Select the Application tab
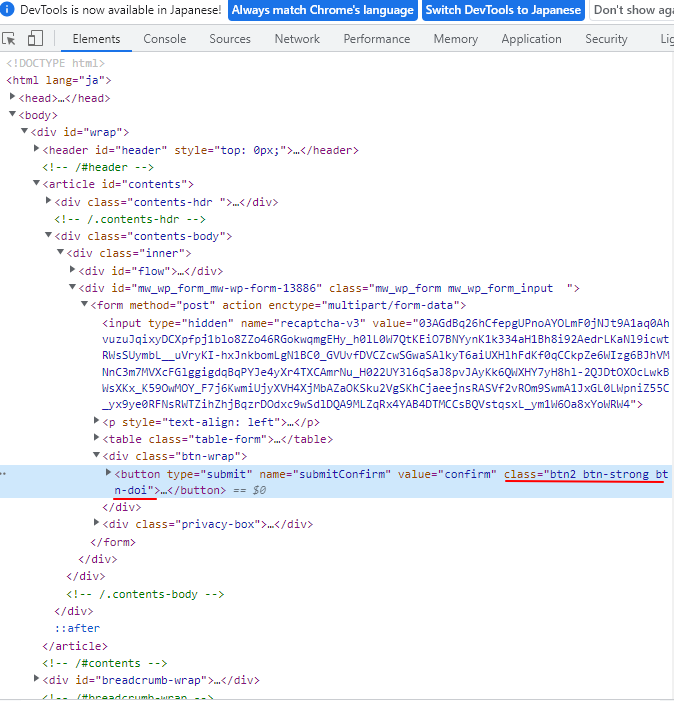This screenshot has height=701, width=674. pyautogui.click(x=531, y=39)
